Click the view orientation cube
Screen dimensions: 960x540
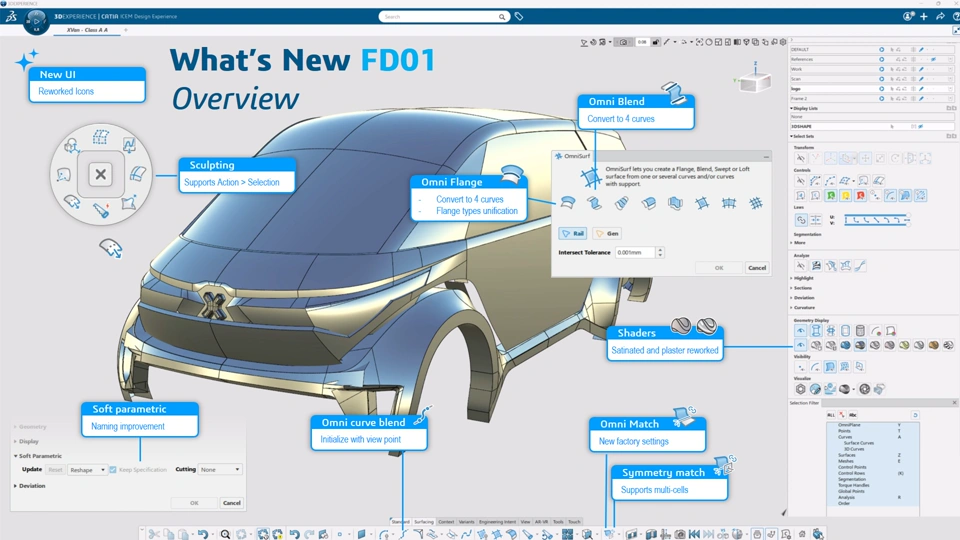coord(755,81)
